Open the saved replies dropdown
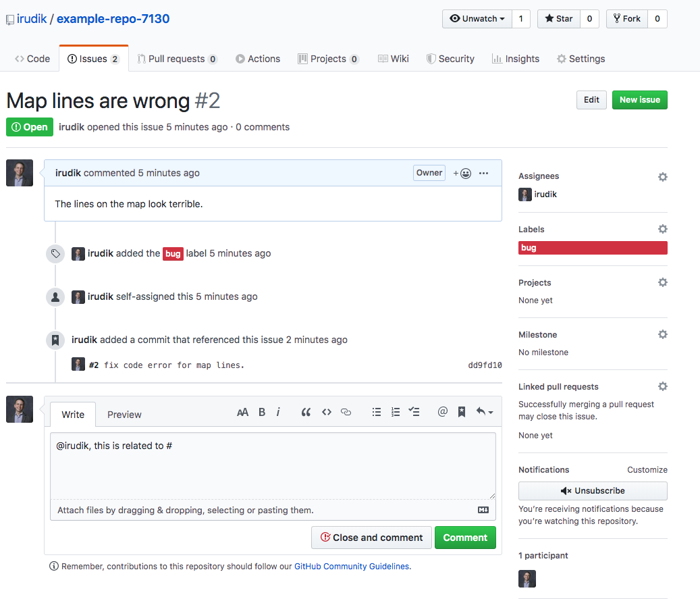The height and width of the screenshot is (599, 700). (x=484, y=412)
